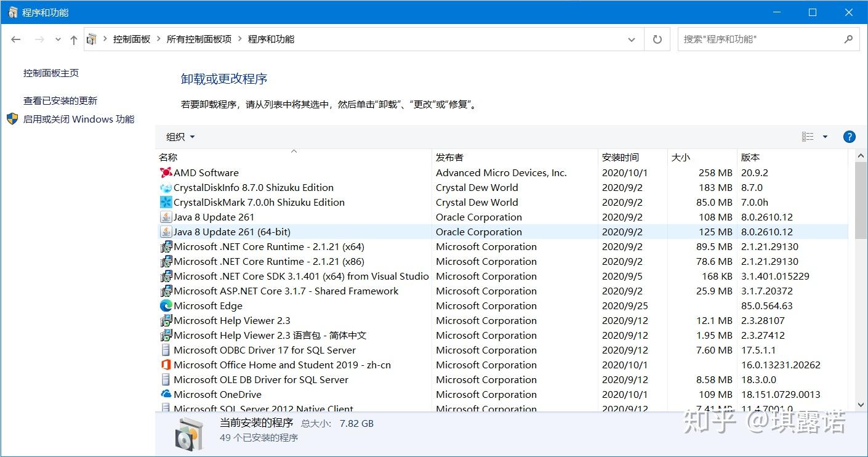The width and height of the screenshot is (868, 457).
Task: Click the search magnifier icon
Action: click(848, 39)
